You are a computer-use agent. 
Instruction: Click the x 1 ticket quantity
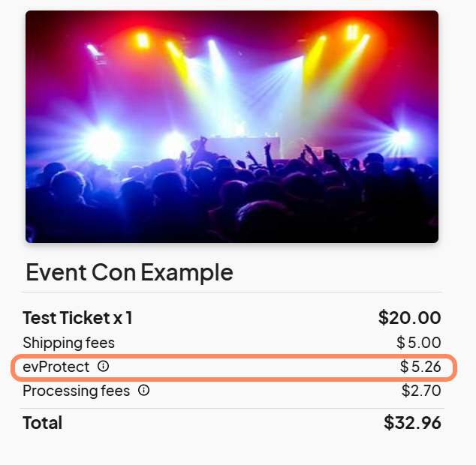(123, 318)
